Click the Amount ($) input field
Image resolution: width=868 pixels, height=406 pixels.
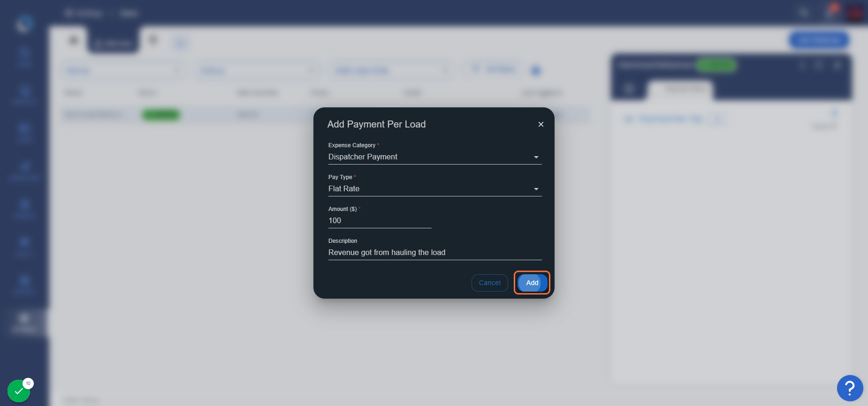[380, 221]
